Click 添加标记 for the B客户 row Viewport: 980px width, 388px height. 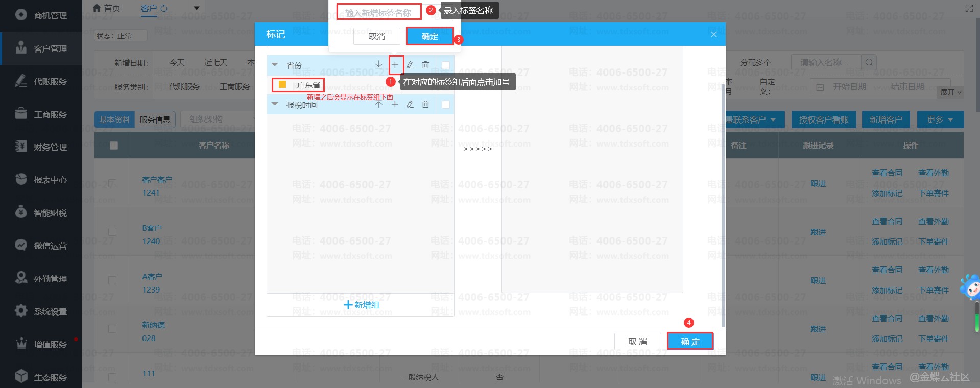pos(887,241)
